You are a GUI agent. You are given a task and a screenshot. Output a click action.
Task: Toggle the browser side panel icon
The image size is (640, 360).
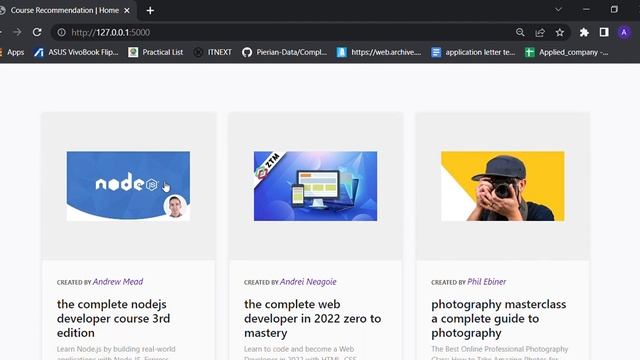604,32
